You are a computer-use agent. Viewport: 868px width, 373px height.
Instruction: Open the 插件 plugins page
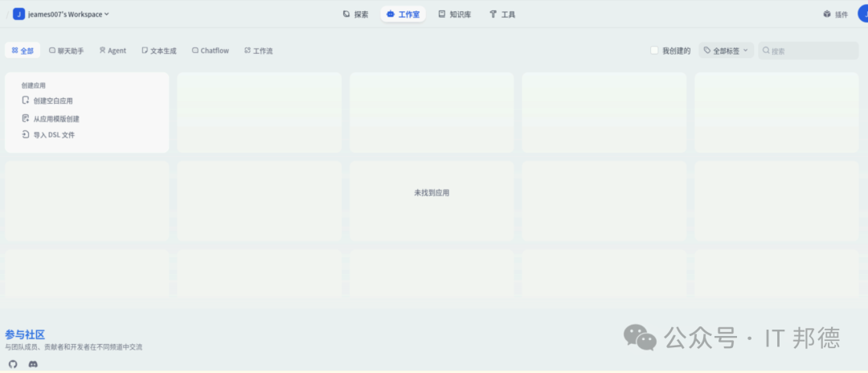click(835, 14)
